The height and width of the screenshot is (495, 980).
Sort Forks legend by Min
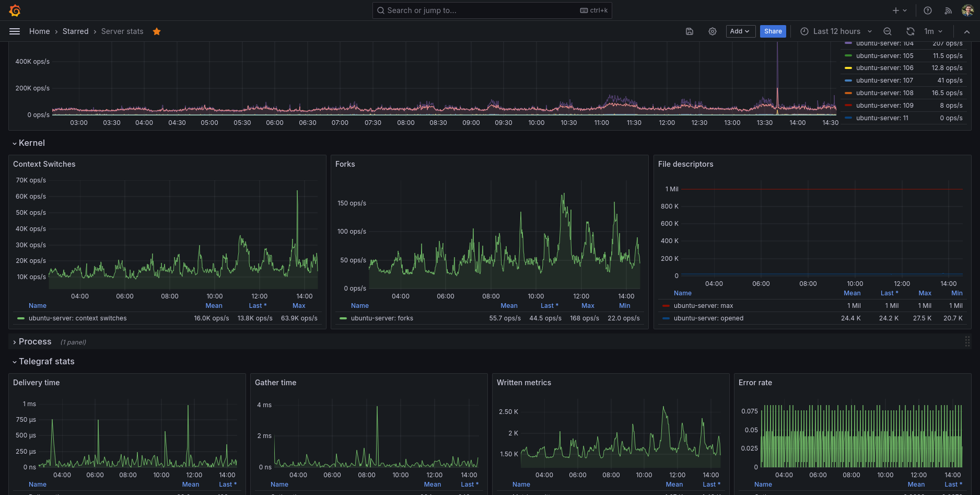tap(625, 306)
